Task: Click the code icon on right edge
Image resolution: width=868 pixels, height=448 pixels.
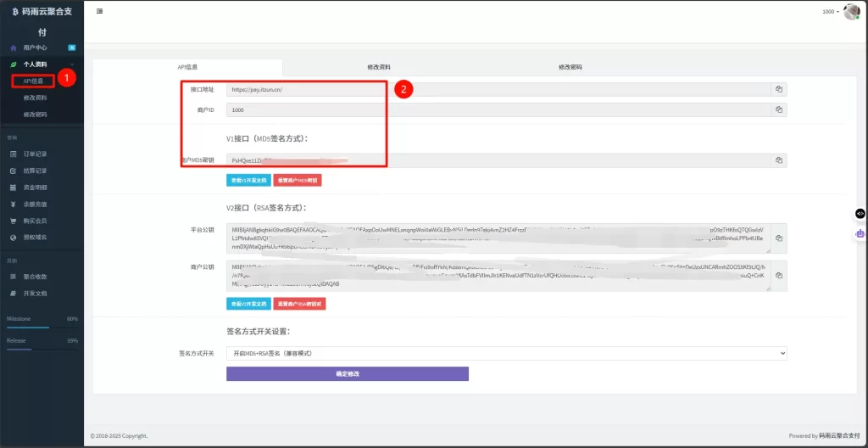Action: [860, 214]
